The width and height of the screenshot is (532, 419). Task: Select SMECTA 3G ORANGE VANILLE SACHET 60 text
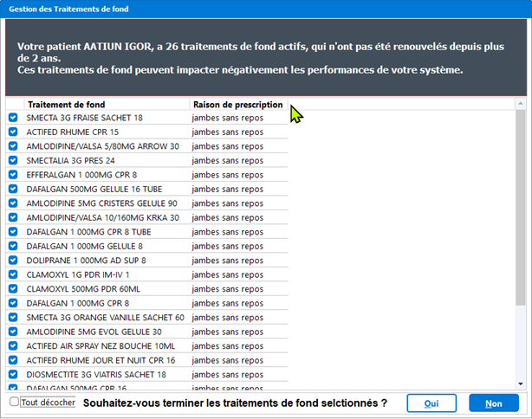(x=105, y=318)
